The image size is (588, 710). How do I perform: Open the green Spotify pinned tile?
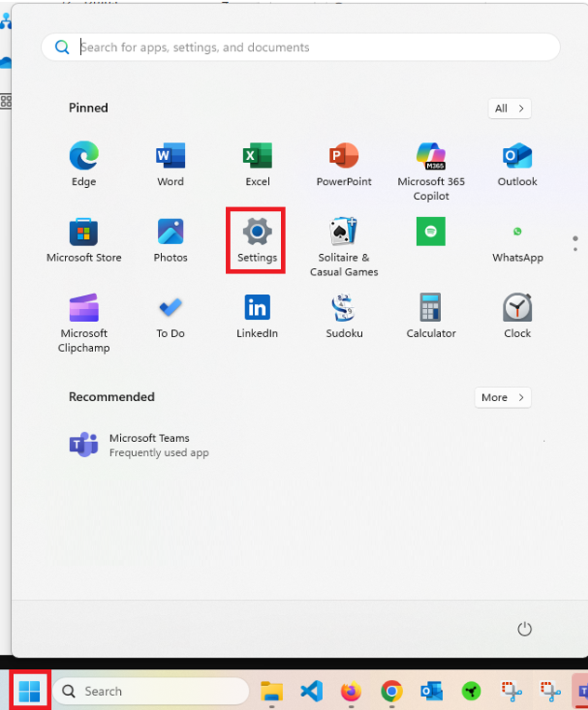[431, 232]
